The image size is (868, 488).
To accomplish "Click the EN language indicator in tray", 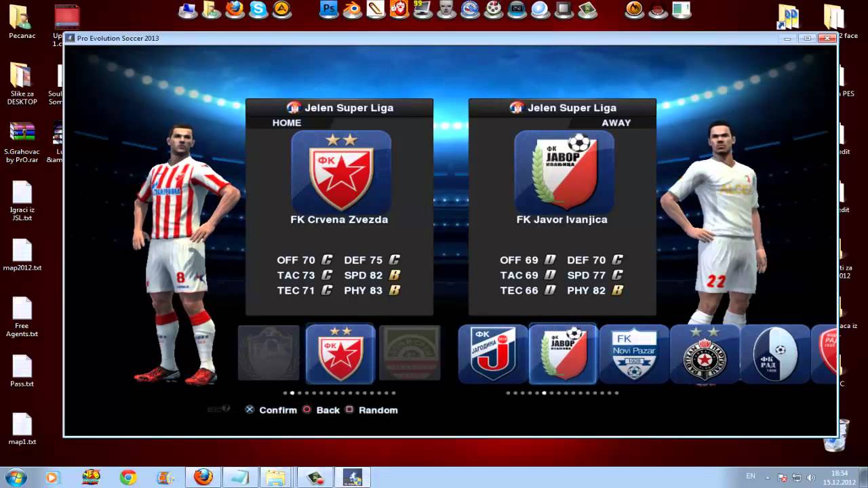I will coord(751,476).
